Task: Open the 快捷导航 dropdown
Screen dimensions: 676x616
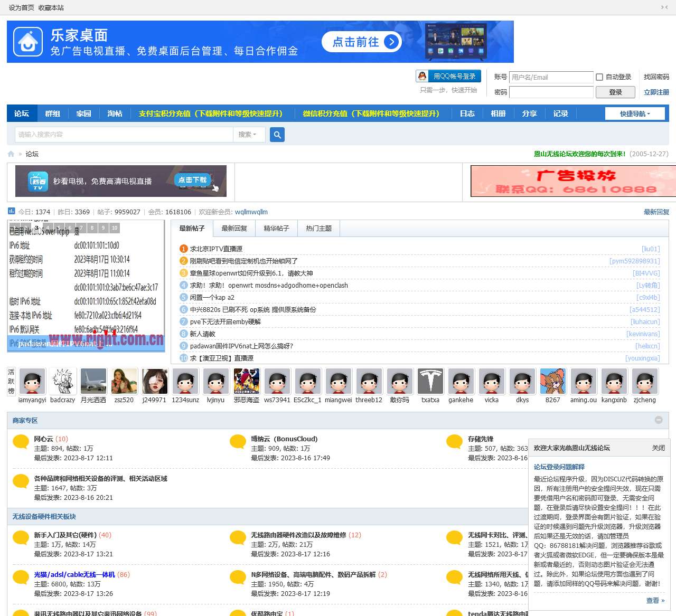Action: tap(635, 113)
